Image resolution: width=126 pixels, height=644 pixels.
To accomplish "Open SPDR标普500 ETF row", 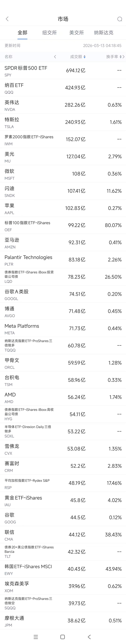I will (x=63, y=71).
